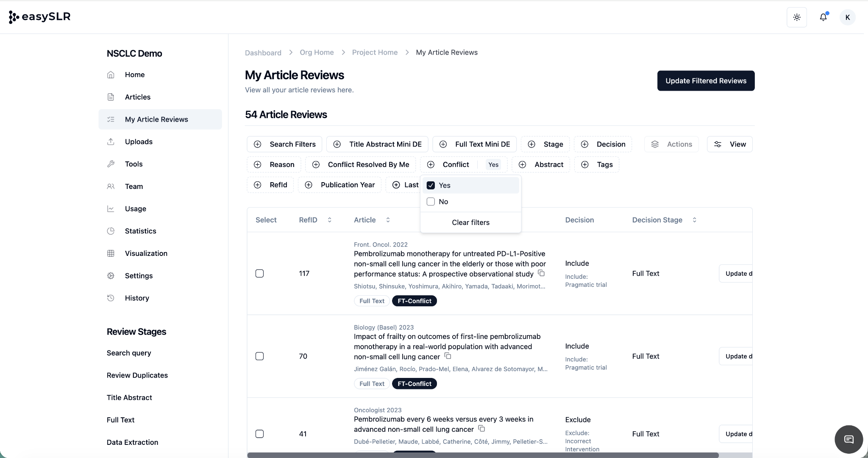This screenshot has height=458, width=868.
Task: Uncheck the Yes conflict option
Action: click(x=431, y=185)
